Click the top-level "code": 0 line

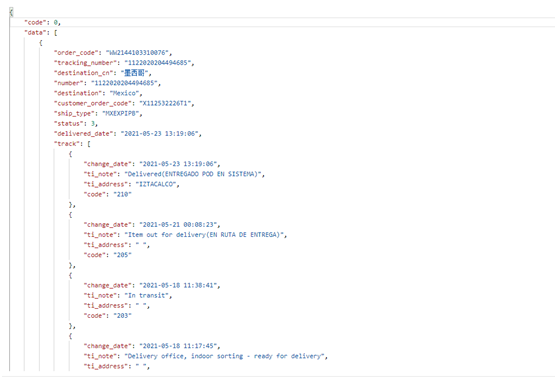click(x=42, y=22)
